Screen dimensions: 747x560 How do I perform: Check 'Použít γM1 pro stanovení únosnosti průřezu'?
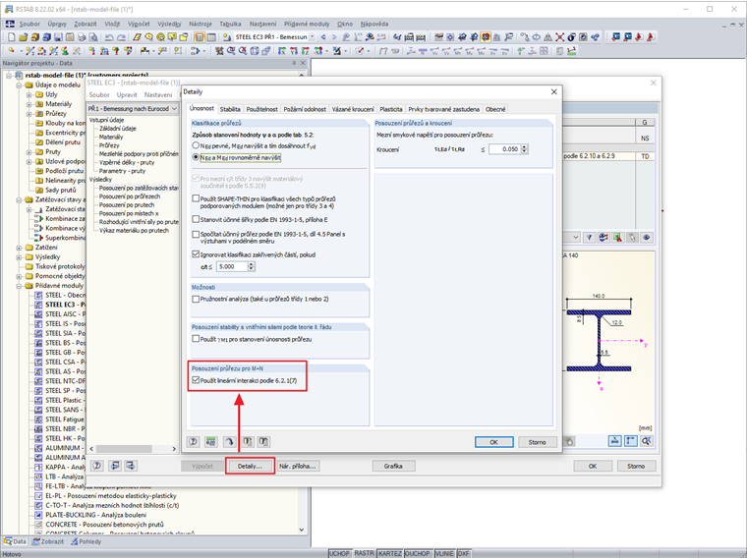tap(196, 339)
